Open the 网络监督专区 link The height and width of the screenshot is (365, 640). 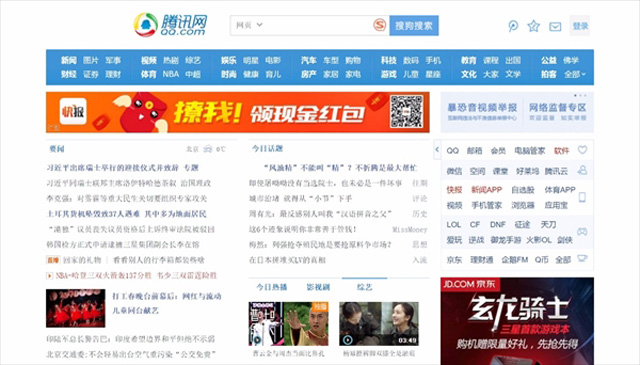pos(558,108)
